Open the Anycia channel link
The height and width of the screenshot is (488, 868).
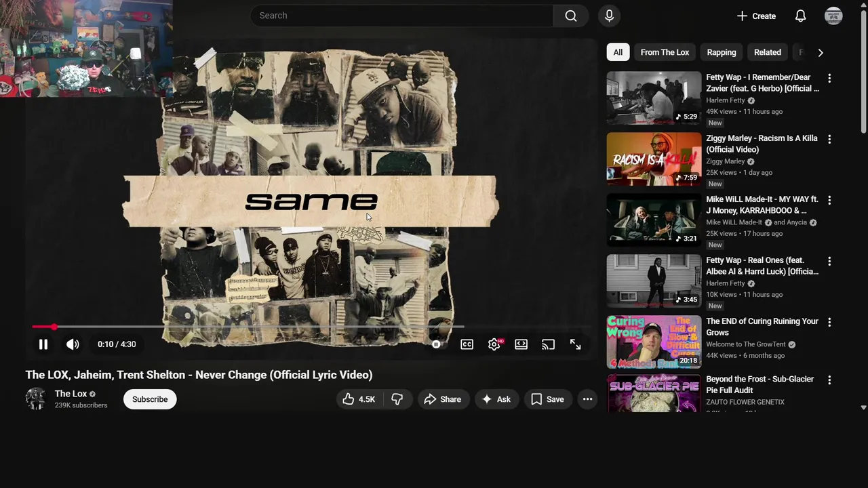797,222
